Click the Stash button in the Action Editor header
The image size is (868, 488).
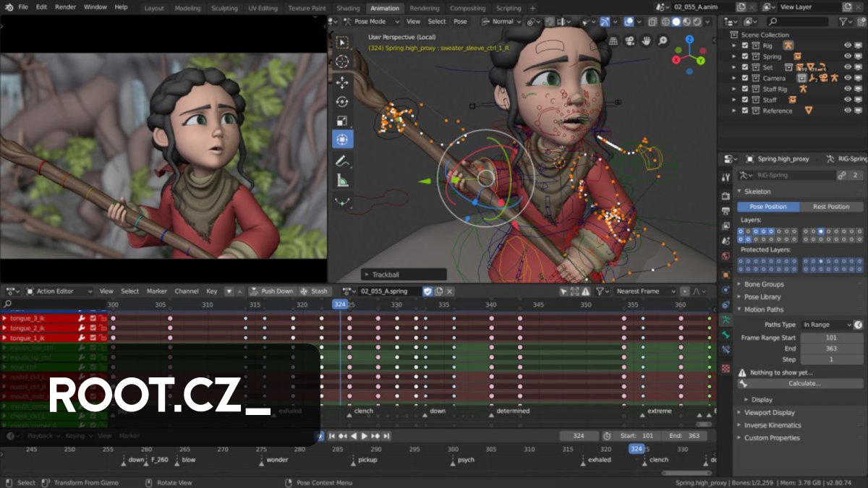pyautogui.click(x=319, y=291)
